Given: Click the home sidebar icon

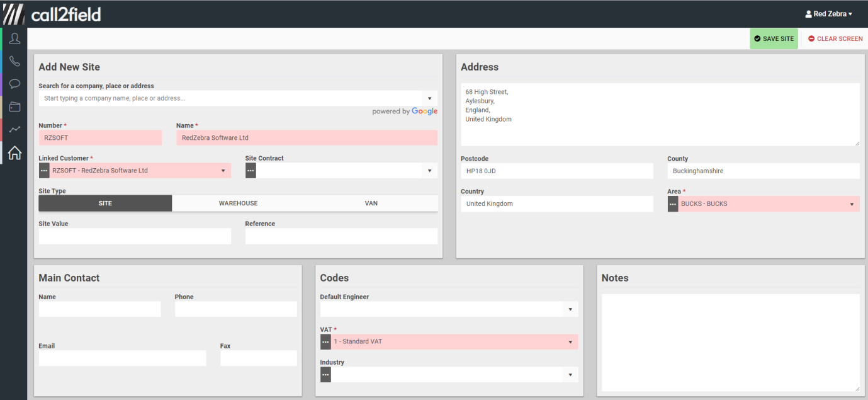Looking at the screenshot, I should click(14, 152).
